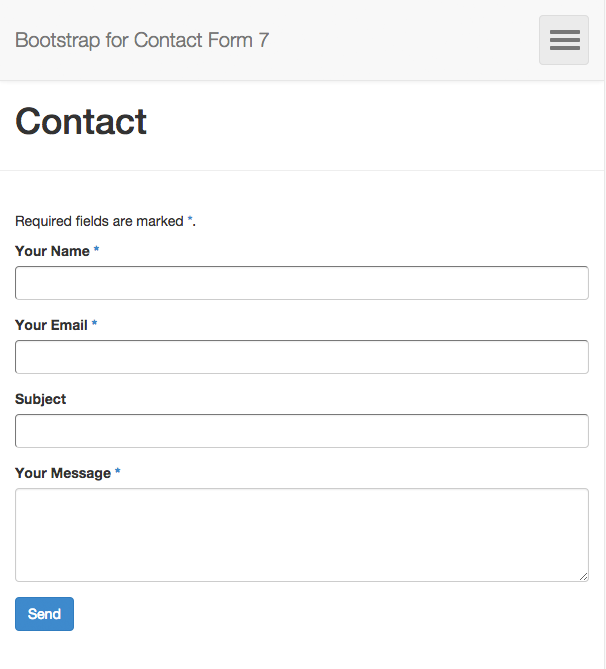The width and height of the screenshot is (606, 669).
Task: Click the asterisk beside Your Name
Action: [x=96, y=250]
